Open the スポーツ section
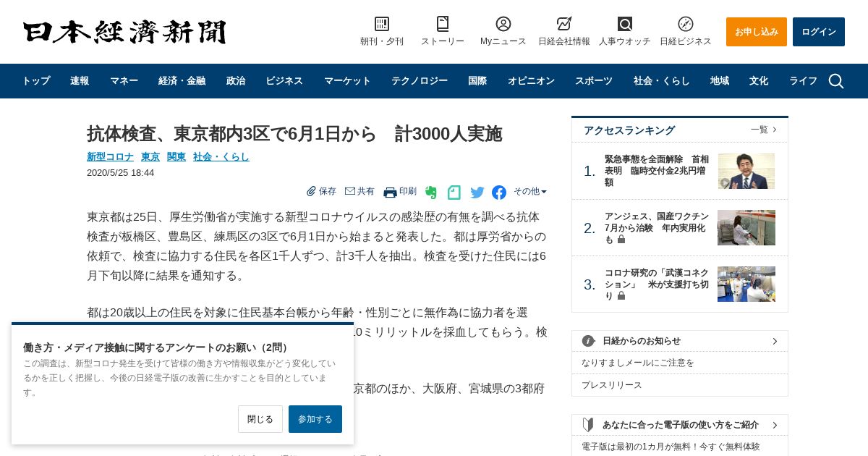The height and width of the screenshot is (456, 868). coord(594,81)
